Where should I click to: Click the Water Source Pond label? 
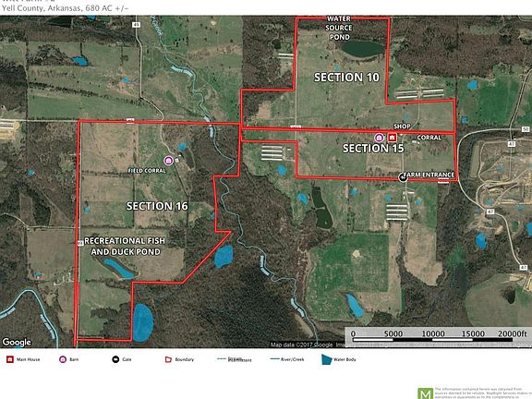tap(339, 28)
